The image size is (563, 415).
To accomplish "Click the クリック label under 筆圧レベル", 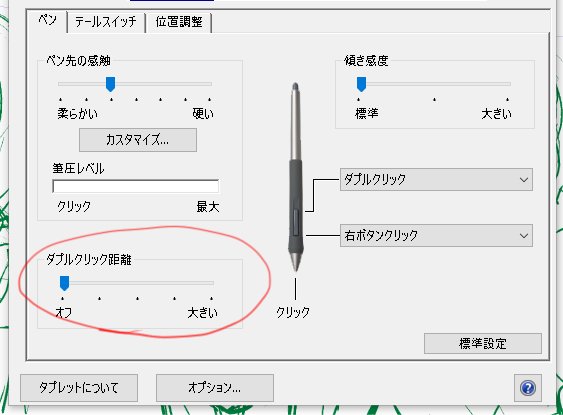I will [74, 206].
